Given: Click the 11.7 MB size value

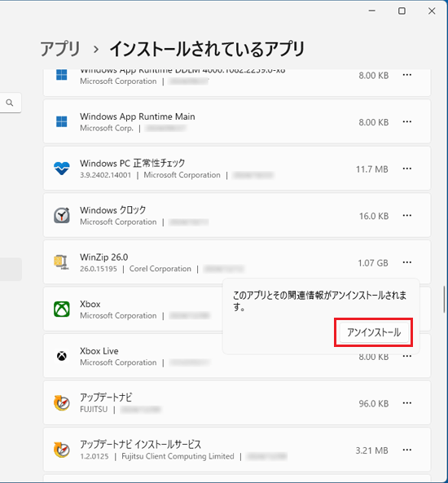Looking at the screenshot, I should point(372,169).
